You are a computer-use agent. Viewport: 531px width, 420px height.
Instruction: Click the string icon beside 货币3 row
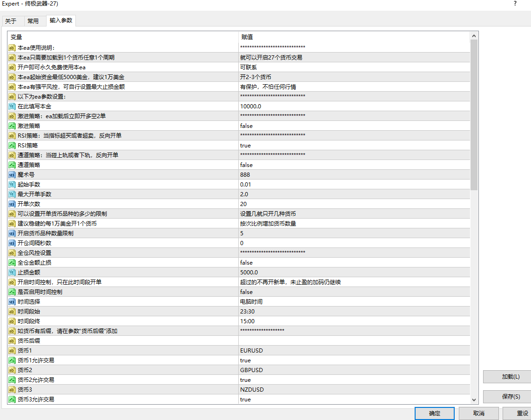click(x=12, y=390)
